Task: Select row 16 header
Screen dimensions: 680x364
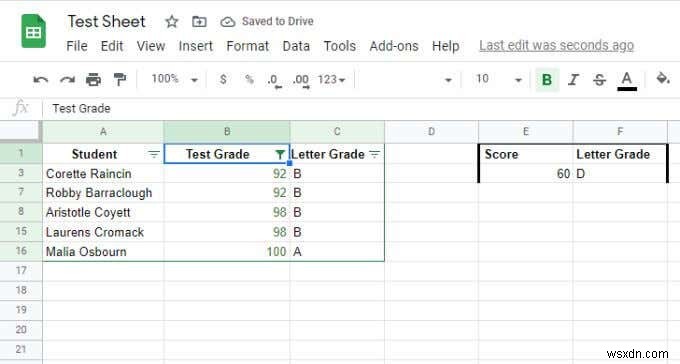Action: click(x=21, y=251)
